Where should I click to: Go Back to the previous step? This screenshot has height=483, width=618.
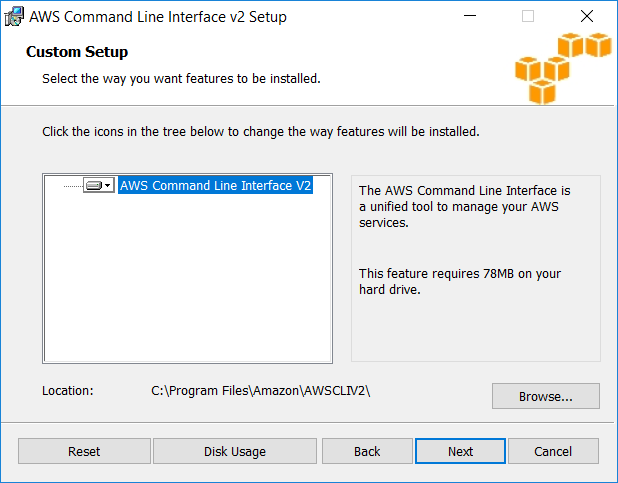[x=367, y=451]
